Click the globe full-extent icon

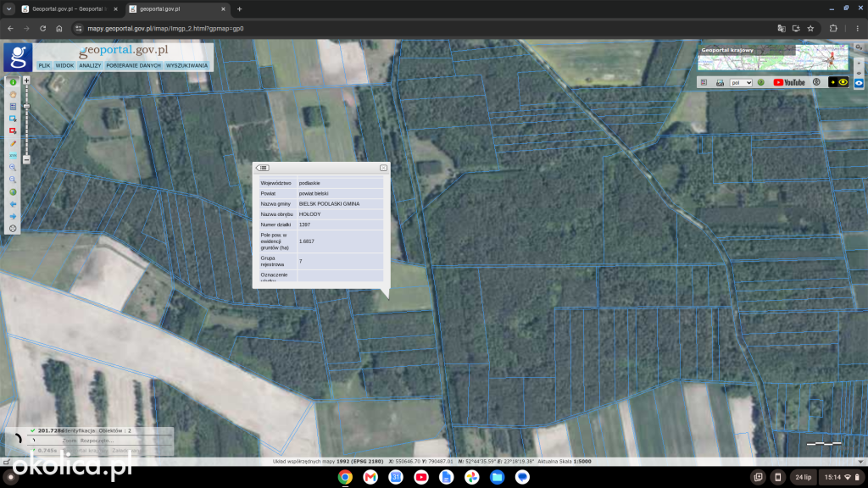[x=13, y=192]
